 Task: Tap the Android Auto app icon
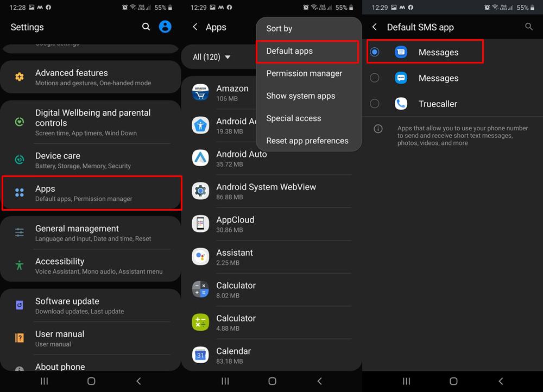click(x=200, y=158)
